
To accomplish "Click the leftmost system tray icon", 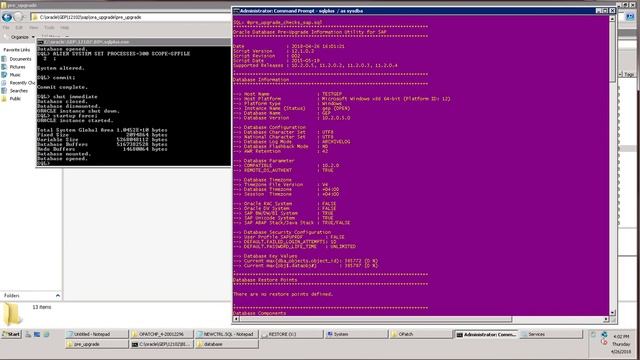I will (594, 335).
